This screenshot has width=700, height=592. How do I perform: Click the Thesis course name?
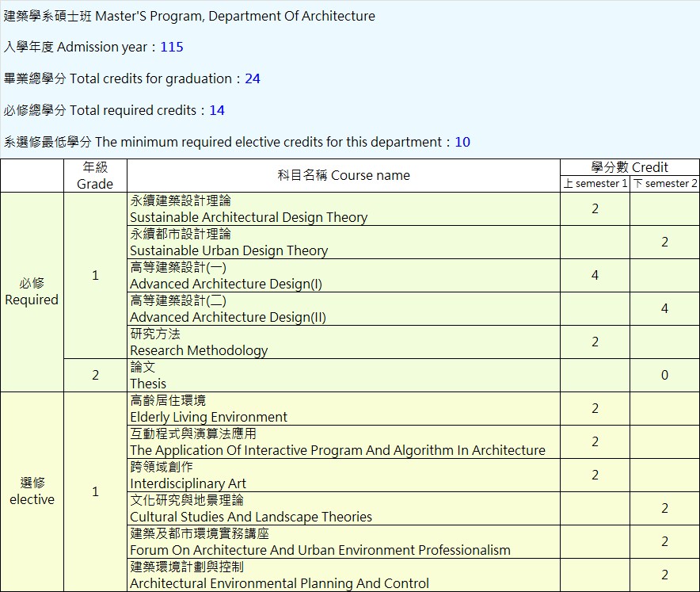pyautogui.click(x=148, y=384)
